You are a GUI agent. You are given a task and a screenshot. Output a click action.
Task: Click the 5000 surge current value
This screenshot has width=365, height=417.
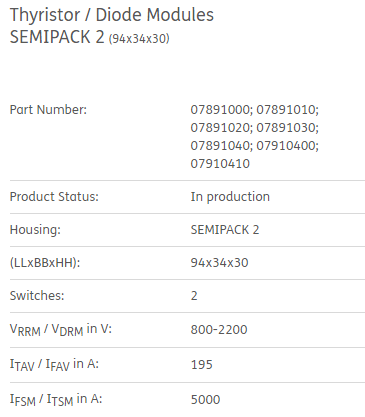[x=206, y=400]
